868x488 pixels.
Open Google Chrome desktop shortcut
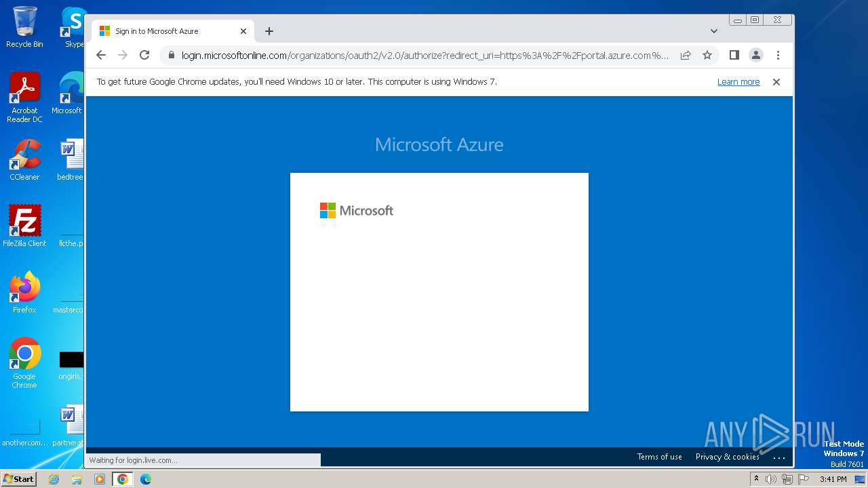(24, 363)
